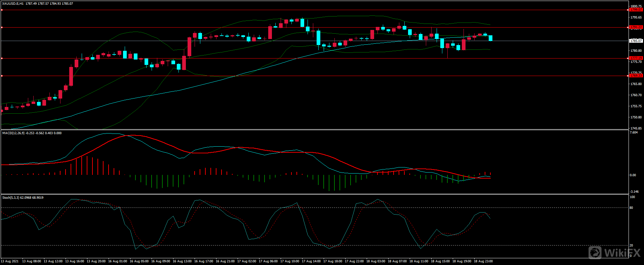
Task: Select the MACD(12,26,9) indicator label
Action: pyautogui.click(x=13, y=133)
